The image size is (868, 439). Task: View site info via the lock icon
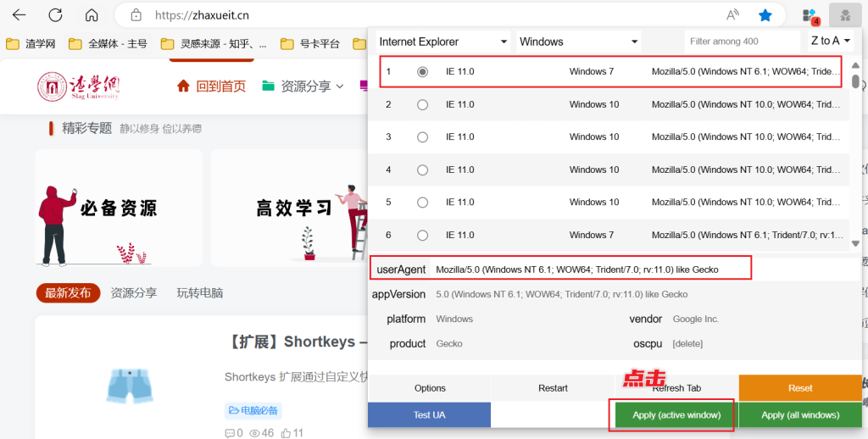[x=136, y=15]
